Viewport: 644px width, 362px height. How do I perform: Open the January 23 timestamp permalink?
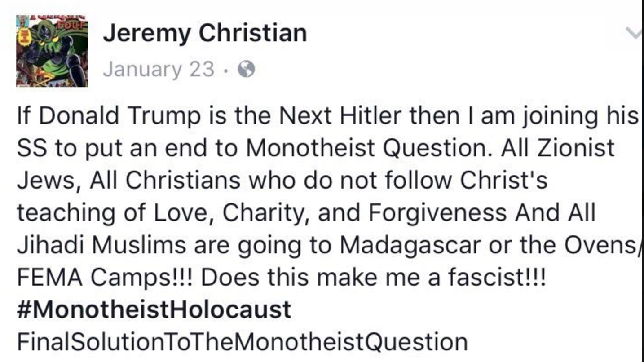click(x=159, y=69)
